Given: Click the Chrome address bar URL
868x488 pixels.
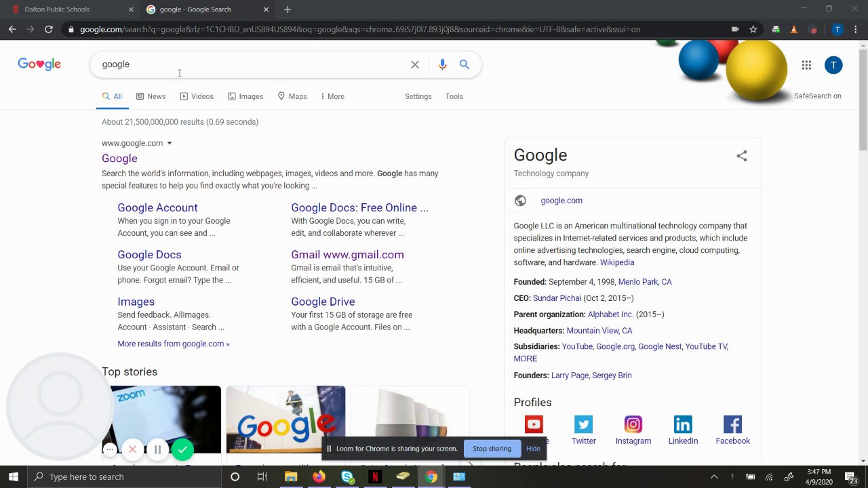Looking at the screenshot, I should (360, 29).
